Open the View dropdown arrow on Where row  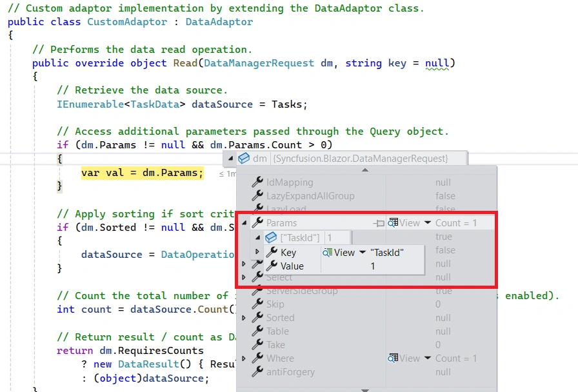click(428, 358)
